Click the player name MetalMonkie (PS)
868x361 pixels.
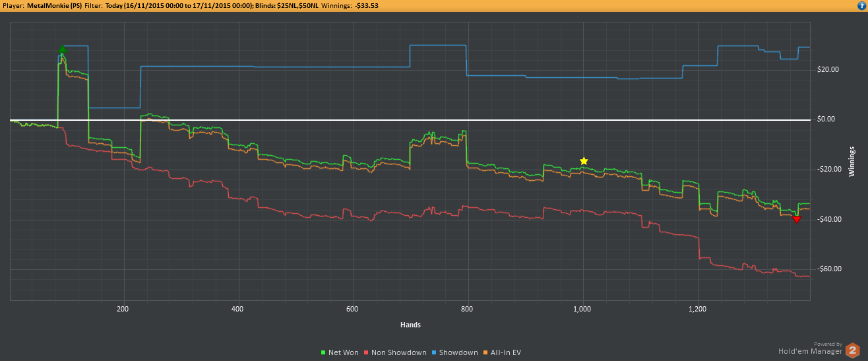(x=55, y=5)
